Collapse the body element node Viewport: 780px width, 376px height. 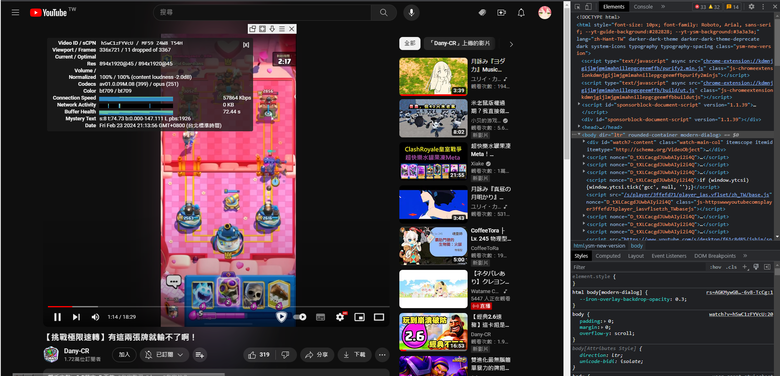[579, 135]
